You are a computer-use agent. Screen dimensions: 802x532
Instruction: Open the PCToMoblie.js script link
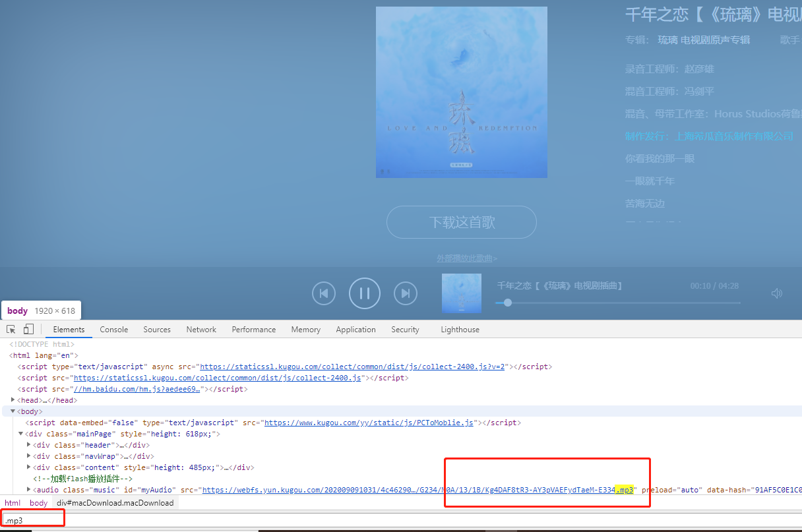point(369,423)
